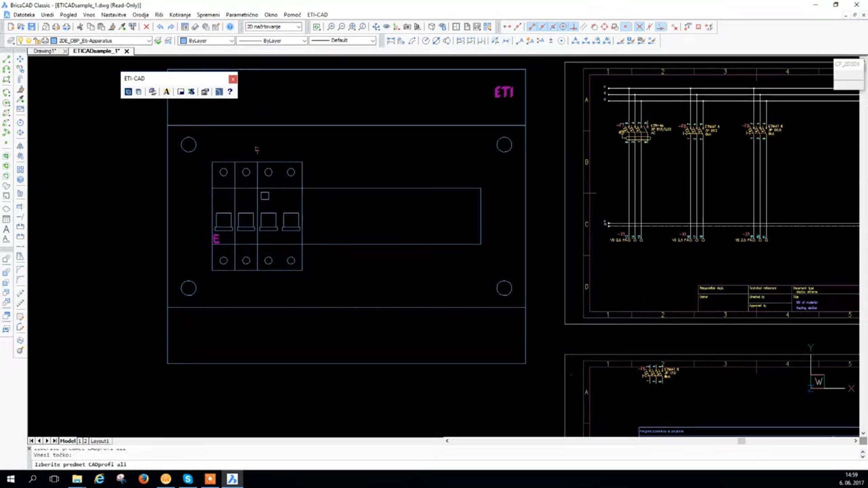868x488 pixels.
Task: Open the BricsCAD app in Windows taskbar
Action: point(232,479)
